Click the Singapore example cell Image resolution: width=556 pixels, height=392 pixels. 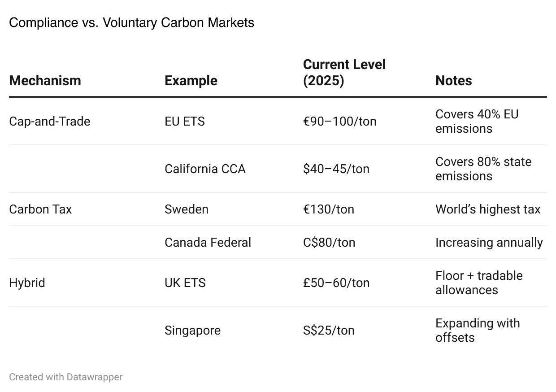tap(192, 331)
